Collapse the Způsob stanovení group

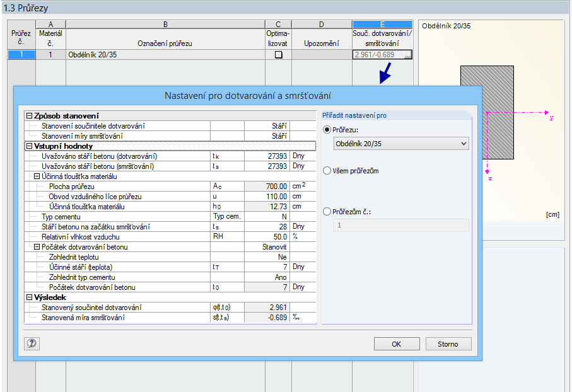(x=29, y=116)
